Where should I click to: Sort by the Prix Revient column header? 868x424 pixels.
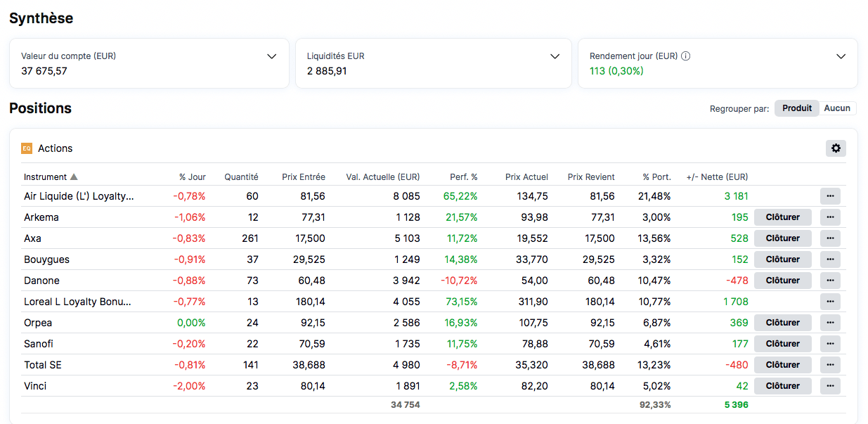point(591,177)
